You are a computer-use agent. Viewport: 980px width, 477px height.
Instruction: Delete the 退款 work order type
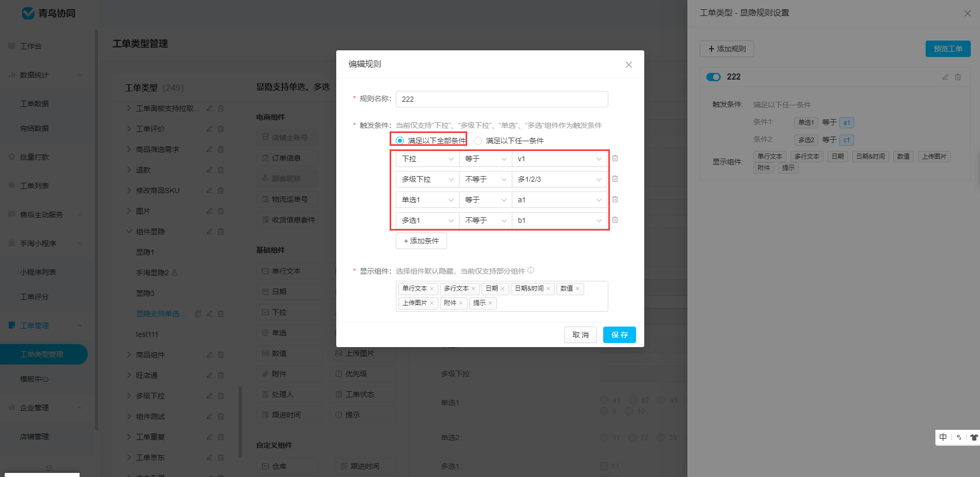tap(221, 170)
